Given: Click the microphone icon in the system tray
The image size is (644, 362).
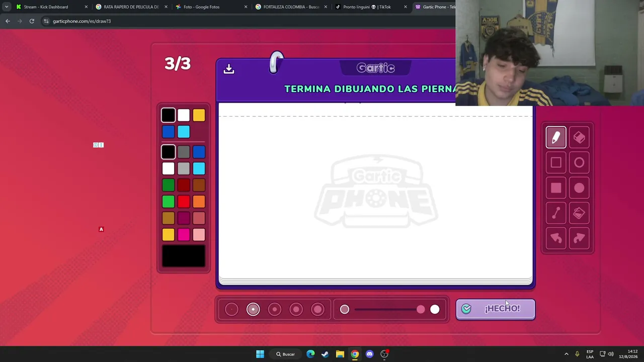Looking at the screenshot, I should pyautogui.click(x=577, y=354).
